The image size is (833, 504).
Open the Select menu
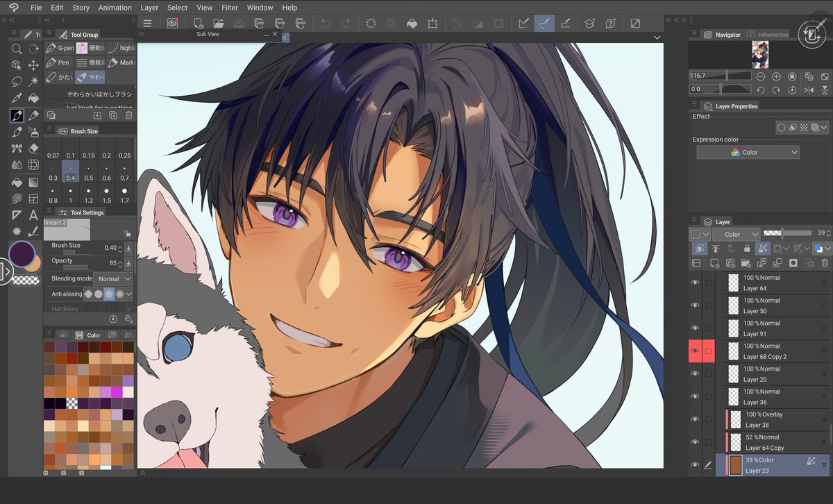[177, 8]
